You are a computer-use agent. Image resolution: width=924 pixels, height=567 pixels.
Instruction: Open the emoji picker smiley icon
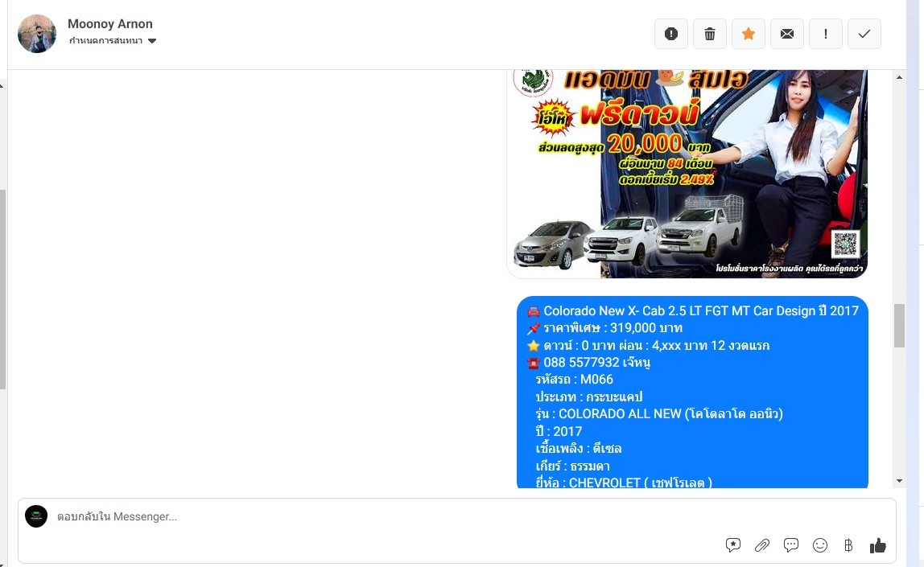point(819,545)
